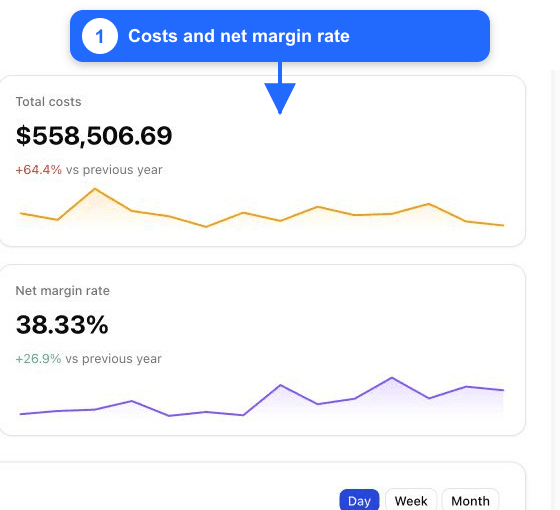Screen dimensions: 560x510
Task: Select the 38.33% net margin value
Action: 62,325
